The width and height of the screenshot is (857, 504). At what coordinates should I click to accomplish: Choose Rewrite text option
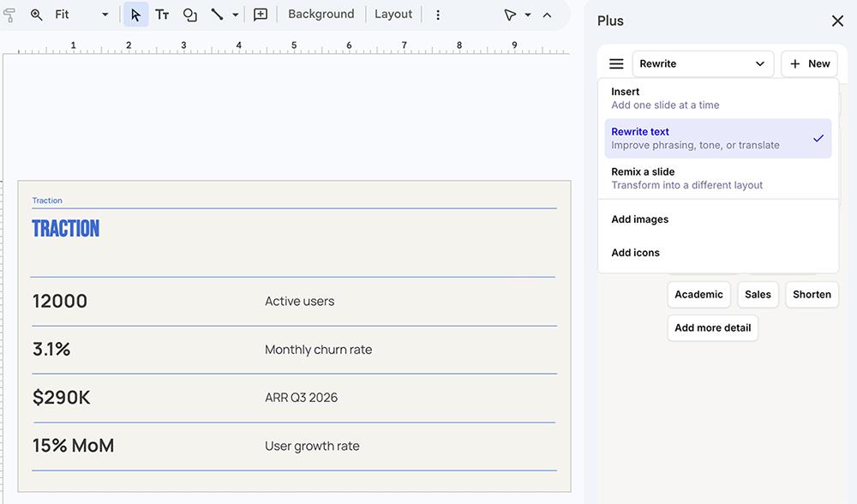(718, 138)
